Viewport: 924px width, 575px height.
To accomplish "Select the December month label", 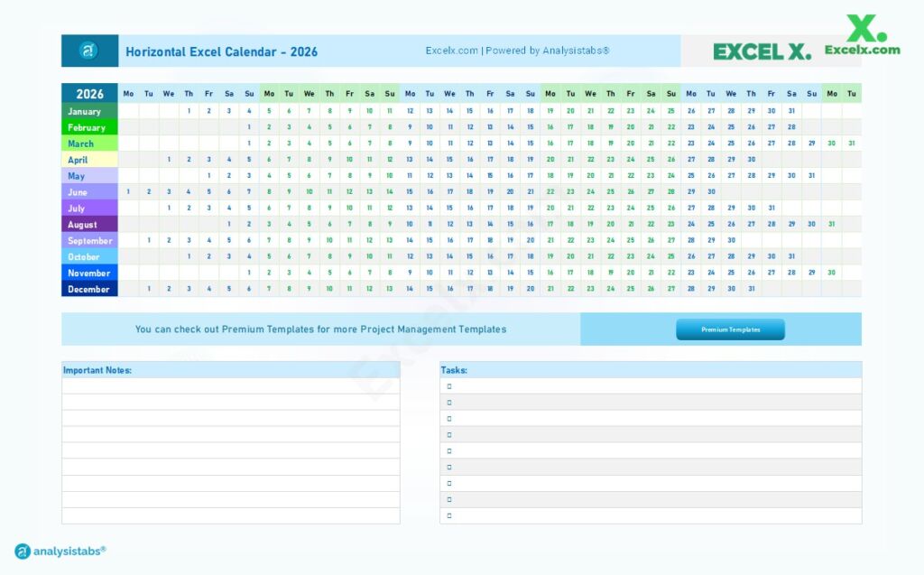I will [88, 289].
